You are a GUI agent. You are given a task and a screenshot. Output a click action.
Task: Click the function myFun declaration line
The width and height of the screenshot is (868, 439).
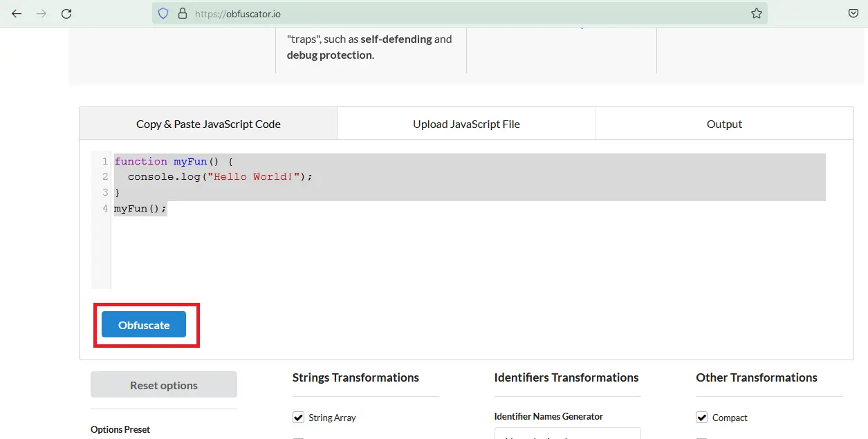click(x=173, y=161)
